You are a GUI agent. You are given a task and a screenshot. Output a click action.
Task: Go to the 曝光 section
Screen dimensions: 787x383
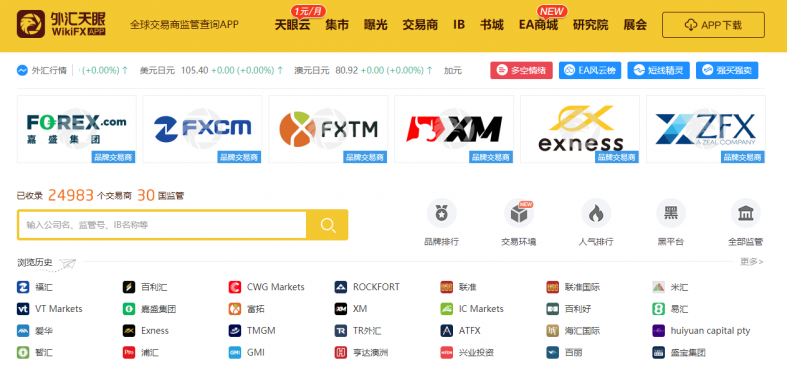(x=375, y=25)
